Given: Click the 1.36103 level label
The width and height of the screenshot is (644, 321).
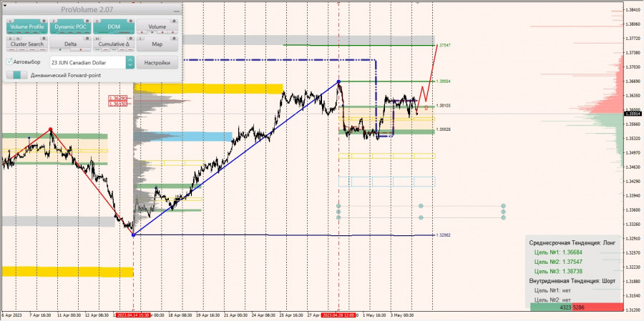Looking at the screenshot, I should click(443, 106).
